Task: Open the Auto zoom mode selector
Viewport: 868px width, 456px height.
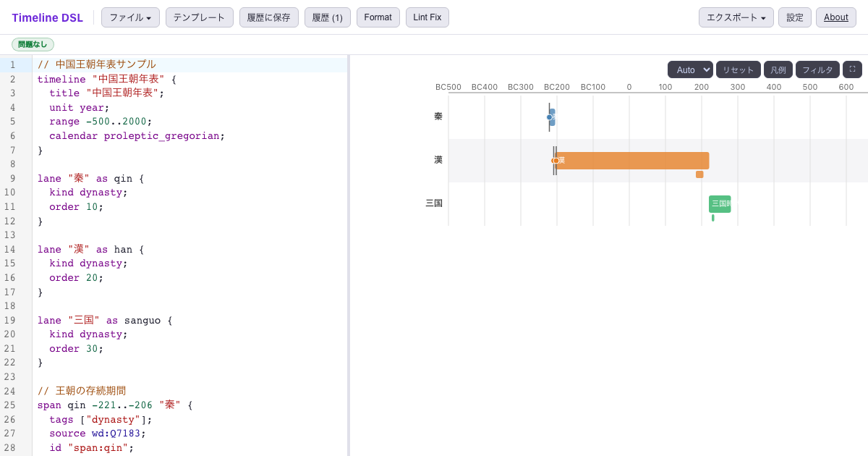Action: (x=690, y=69)
